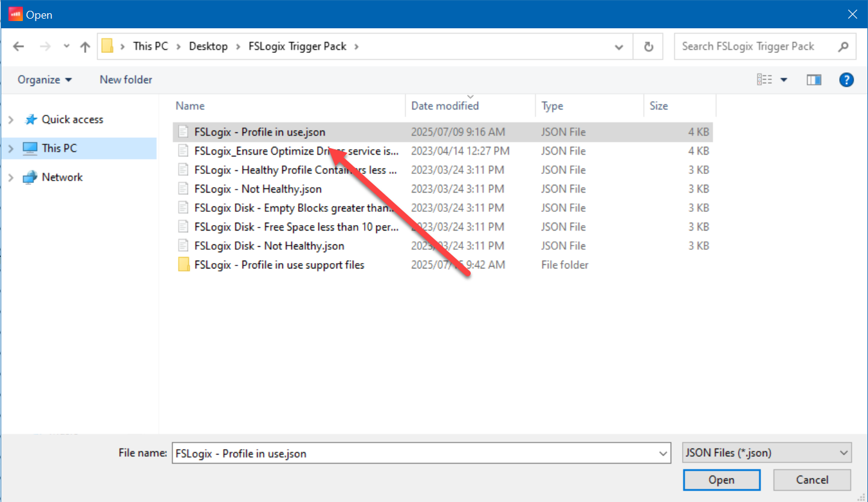Screen dimensions: 868x502
Task: Click the file icon of FSLogix - Not Healthy.json
Action: pyautogui.click(x=184, y=189)
